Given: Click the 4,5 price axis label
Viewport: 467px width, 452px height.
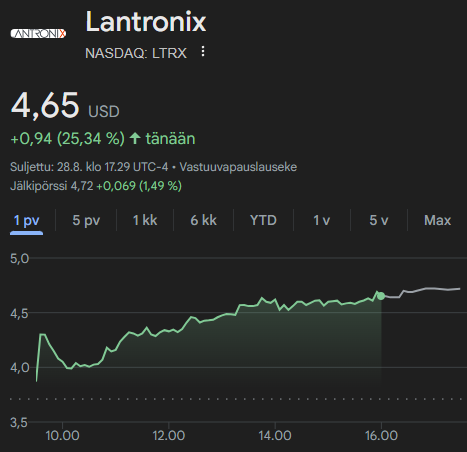Looking at the screenshot, I should click(19, 314).
